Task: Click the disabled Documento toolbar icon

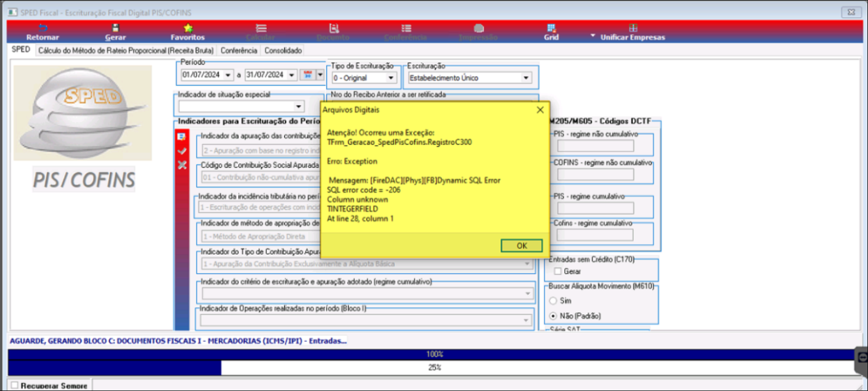Action: [x=334, y=28]
